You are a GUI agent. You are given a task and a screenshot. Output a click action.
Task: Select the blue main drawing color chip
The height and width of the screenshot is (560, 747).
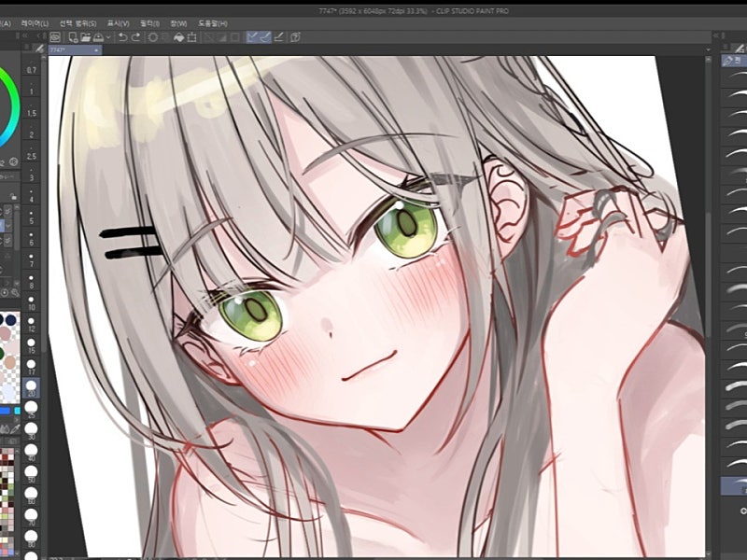[x=5, y=411]
